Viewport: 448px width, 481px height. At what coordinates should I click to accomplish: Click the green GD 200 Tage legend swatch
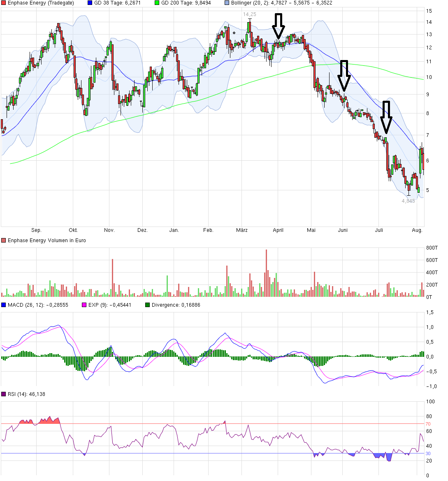pyautogui.click(x=157, y=3)
